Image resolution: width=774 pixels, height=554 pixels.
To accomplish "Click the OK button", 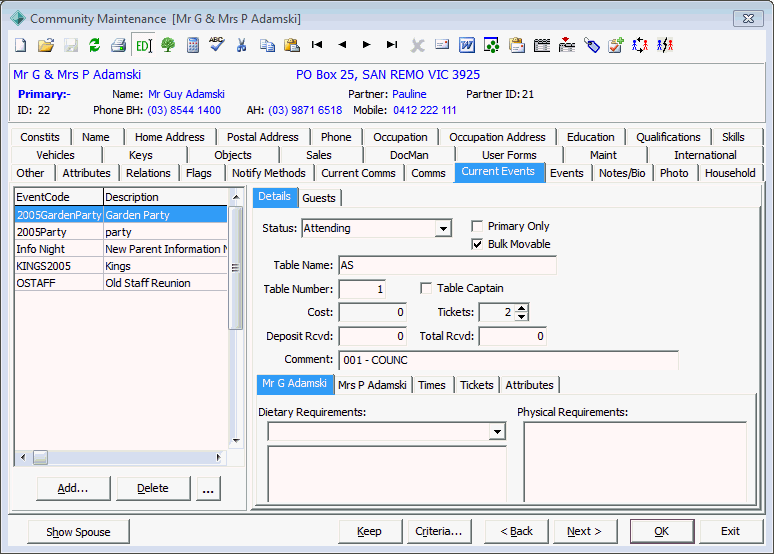I will [662, 531].
